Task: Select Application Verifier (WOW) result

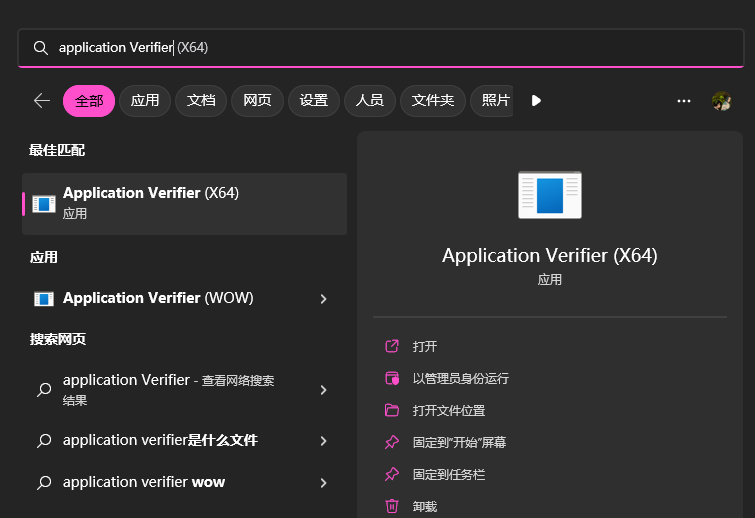Action: (184, 298)
